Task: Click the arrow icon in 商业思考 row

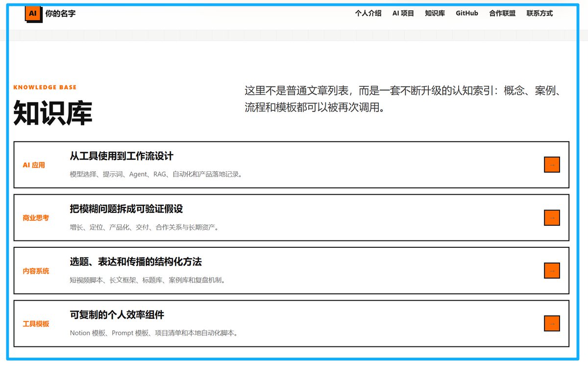Action: [552, 218]
